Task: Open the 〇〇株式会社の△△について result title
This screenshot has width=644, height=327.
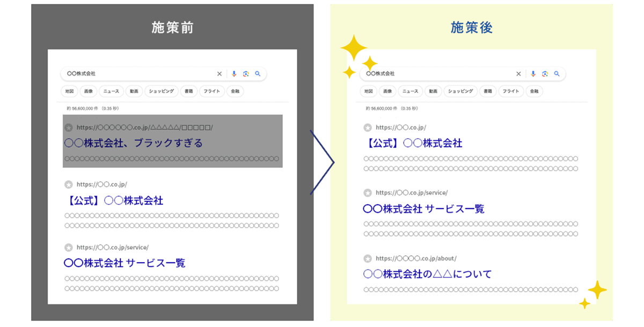Action: coord(427,274)
